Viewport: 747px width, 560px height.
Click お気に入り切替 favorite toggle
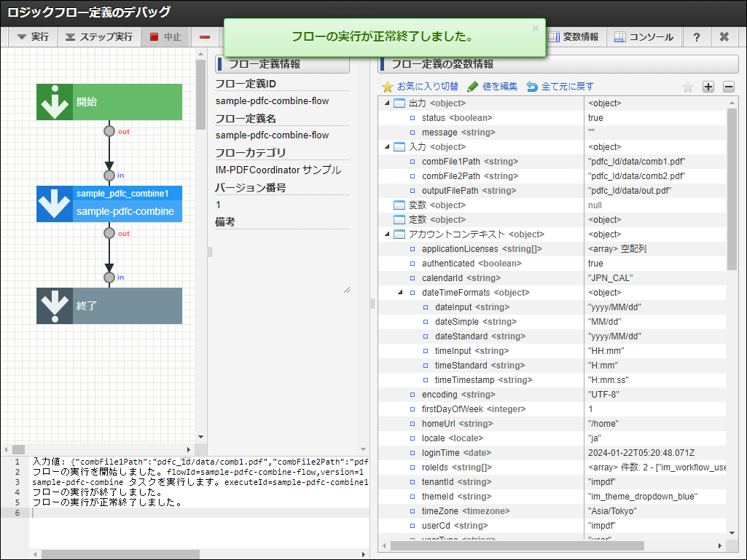tap(421, 87)
